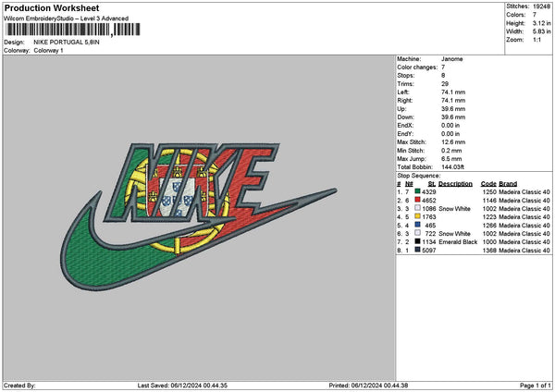Click the Down value 39.6 mm
This screenshot has width=555, height=392.
click(453, 117)
